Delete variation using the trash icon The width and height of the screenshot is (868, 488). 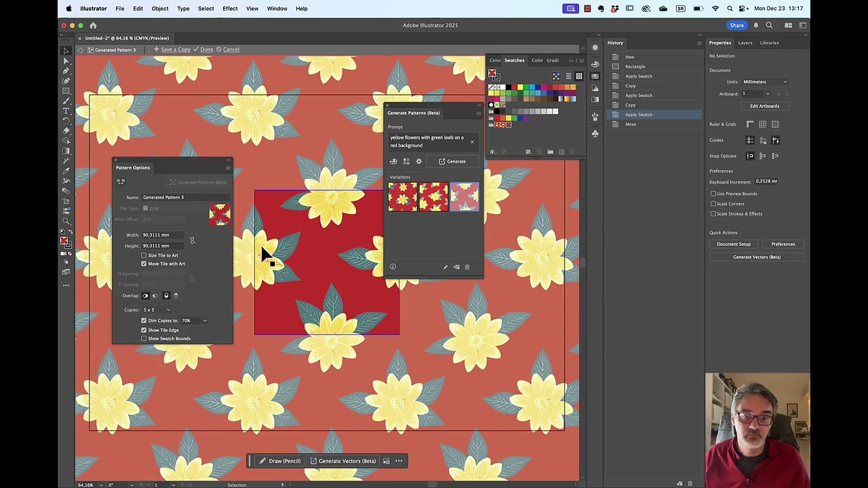(x=467, y=267)
